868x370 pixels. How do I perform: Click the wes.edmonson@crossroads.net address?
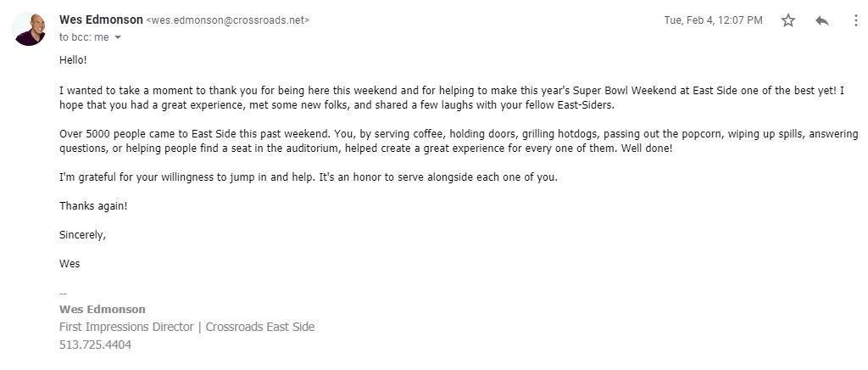229,20
